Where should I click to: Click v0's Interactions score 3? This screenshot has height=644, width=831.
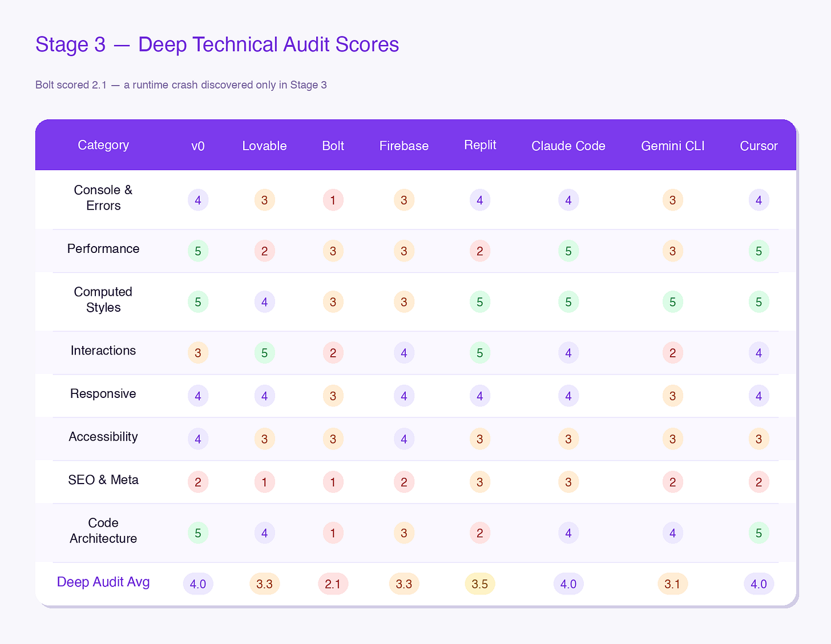(x=198, y=353)
